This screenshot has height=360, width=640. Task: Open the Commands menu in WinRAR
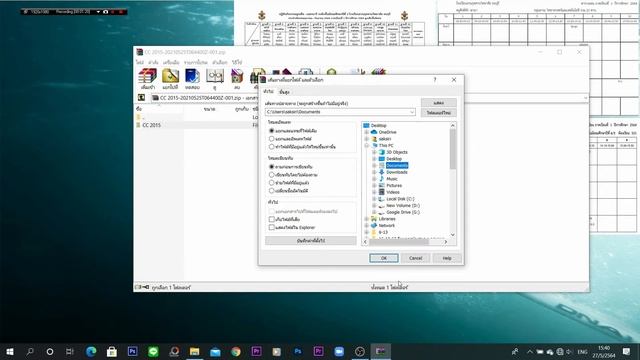(x=153, y=62)
